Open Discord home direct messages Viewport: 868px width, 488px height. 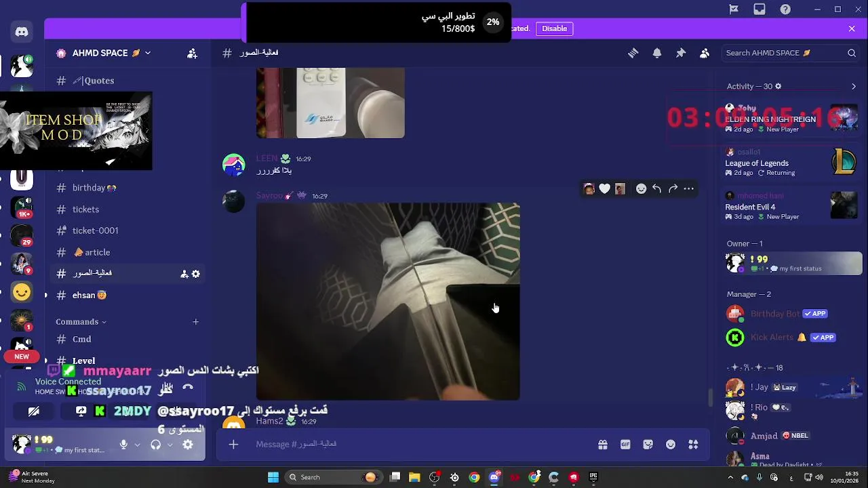pos(22,32)
